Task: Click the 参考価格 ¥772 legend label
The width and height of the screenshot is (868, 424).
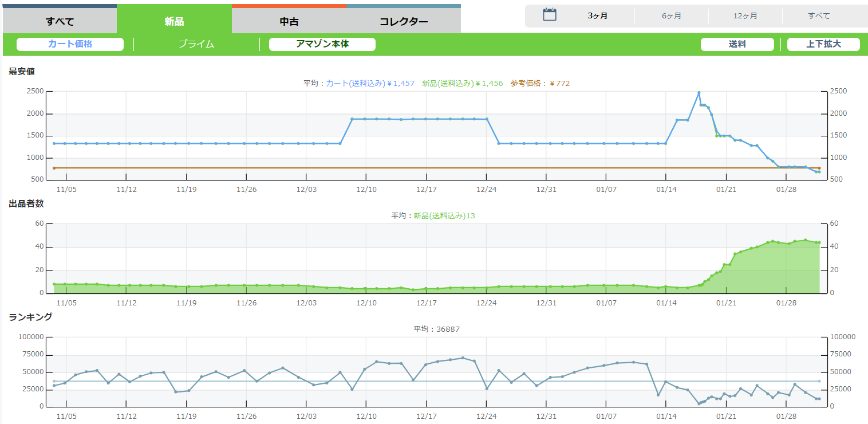Action: pos(540,84)
